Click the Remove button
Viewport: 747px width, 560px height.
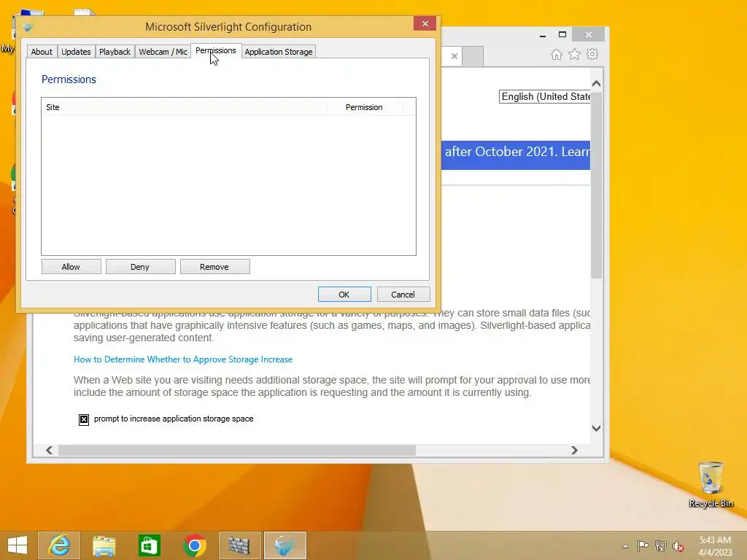pyautogui.click(x=214, y=267)
